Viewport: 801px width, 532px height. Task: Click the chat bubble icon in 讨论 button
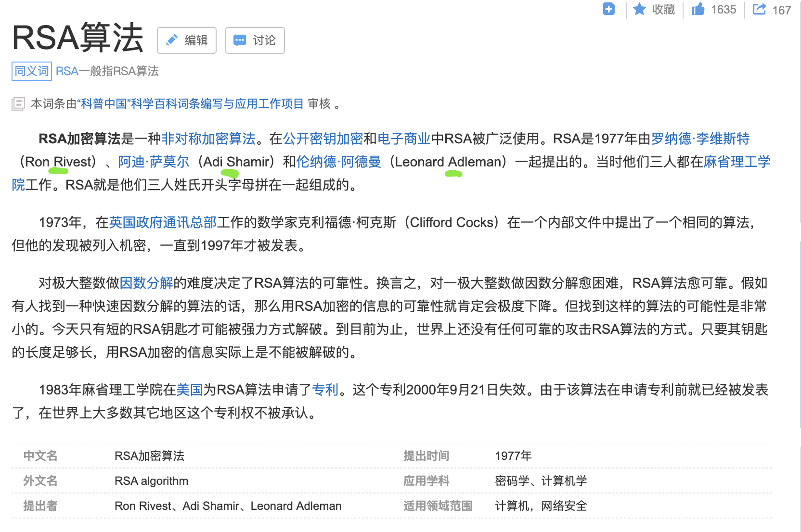[x=240, y=40]
